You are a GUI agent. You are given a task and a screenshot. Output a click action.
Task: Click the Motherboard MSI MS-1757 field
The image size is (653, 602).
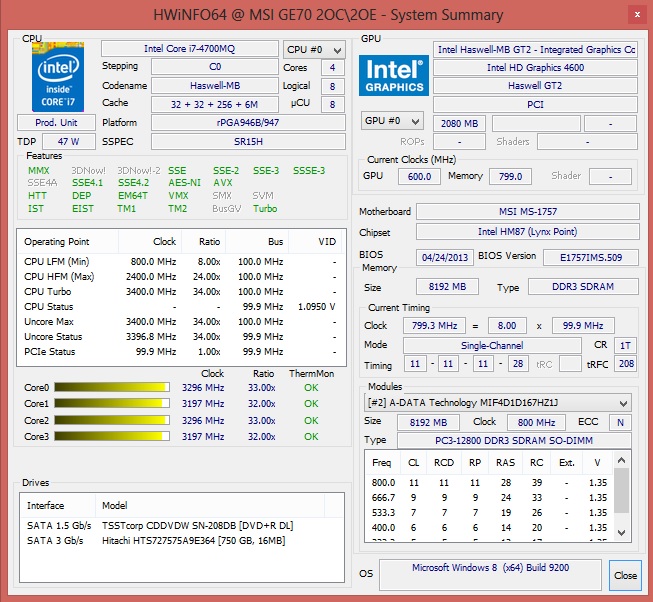tap(528, 211)
